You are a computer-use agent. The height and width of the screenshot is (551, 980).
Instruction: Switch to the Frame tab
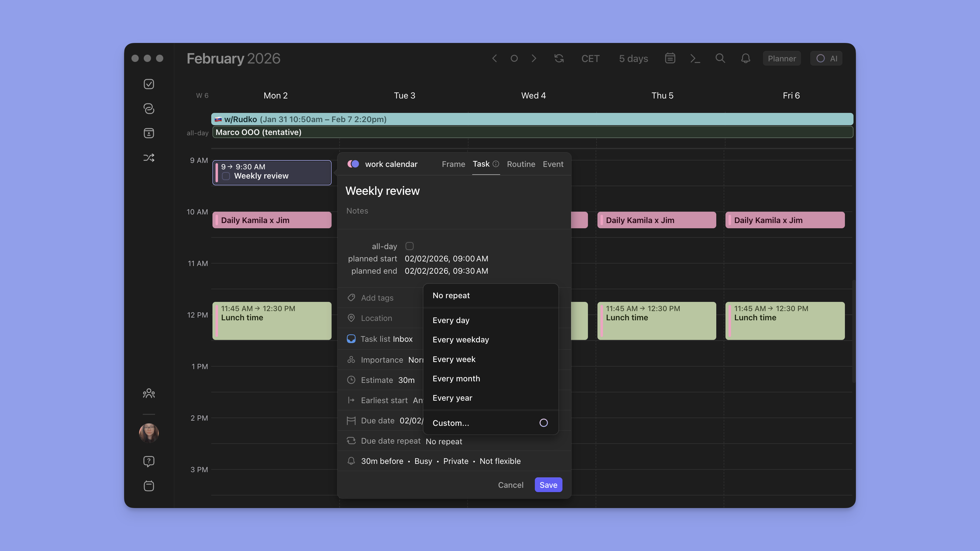pyautogui.click(x=453, y=164)
